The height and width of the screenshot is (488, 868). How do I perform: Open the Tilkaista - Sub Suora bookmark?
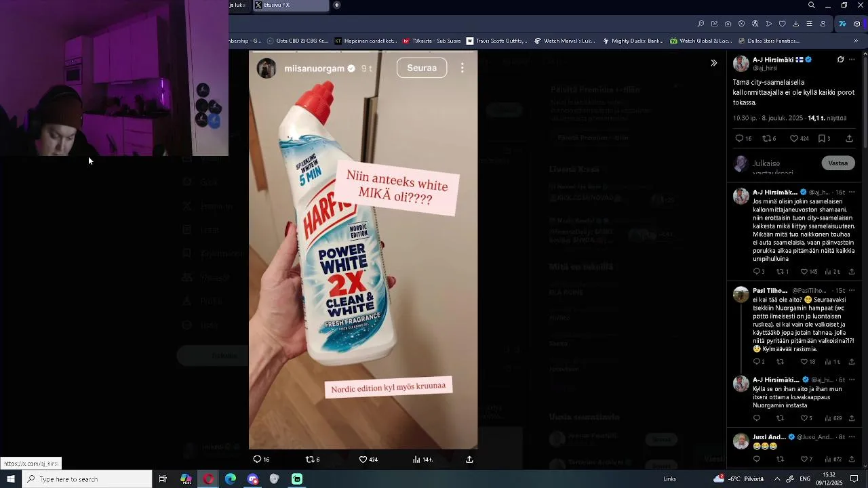tap(431, 41)
